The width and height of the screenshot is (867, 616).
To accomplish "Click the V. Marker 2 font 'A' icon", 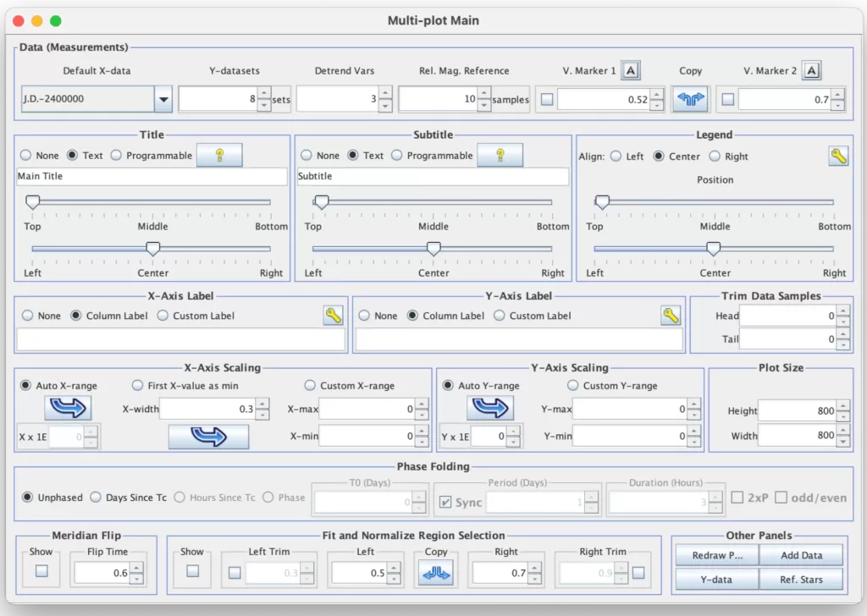I will (811, 70).
